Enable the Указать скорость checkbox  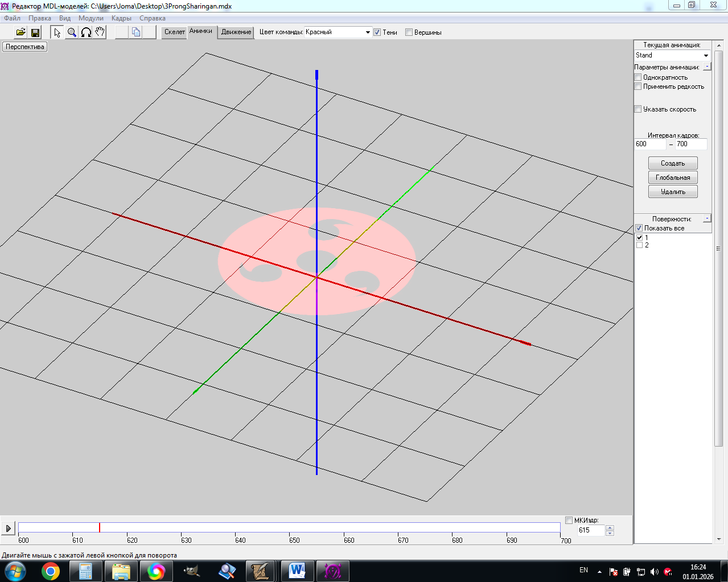[638, 109]
